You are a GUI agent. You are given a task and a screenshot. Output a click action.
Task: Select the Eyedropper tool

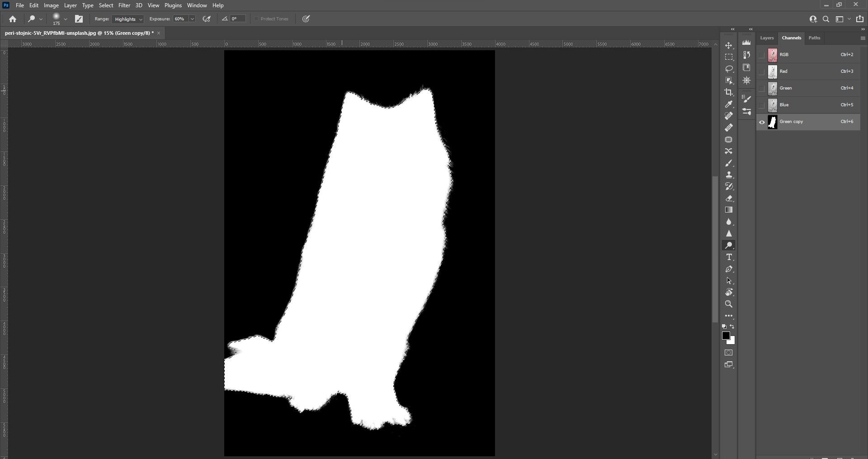point(729,104)
